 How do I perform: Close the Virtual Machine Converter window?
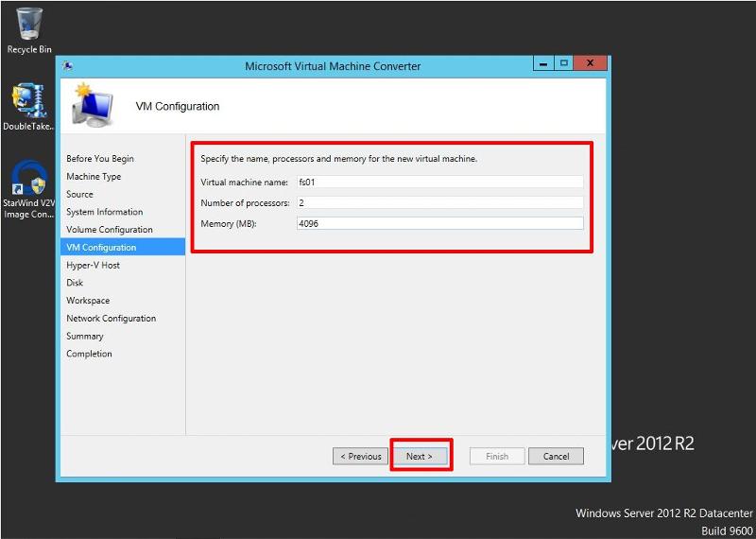click(x=590, y=63)
